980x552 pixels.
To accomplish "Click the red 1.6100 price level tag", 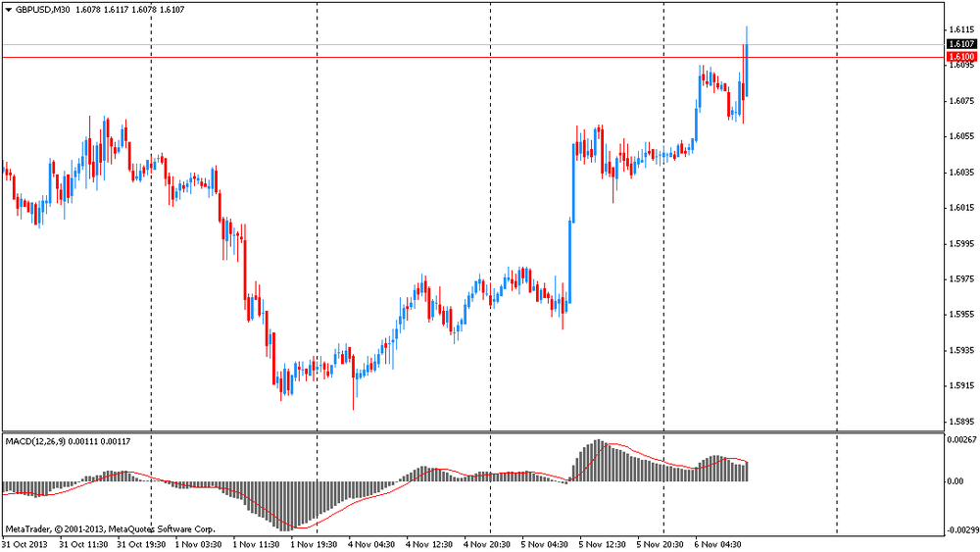I will (x=961, y=57).
